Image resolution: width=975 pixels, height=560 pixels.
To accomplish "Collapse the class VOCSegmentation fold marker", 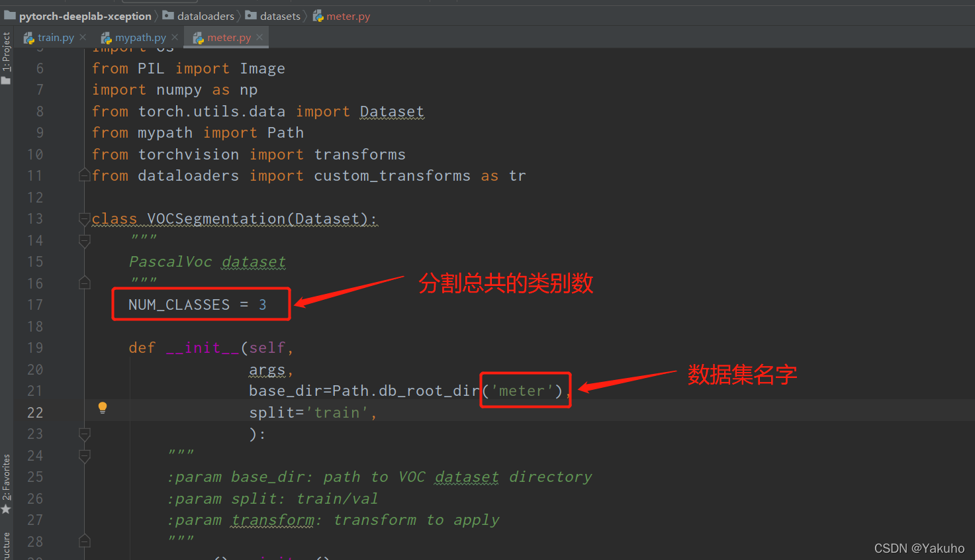I will pyautogui.click(x=84, y=218).
